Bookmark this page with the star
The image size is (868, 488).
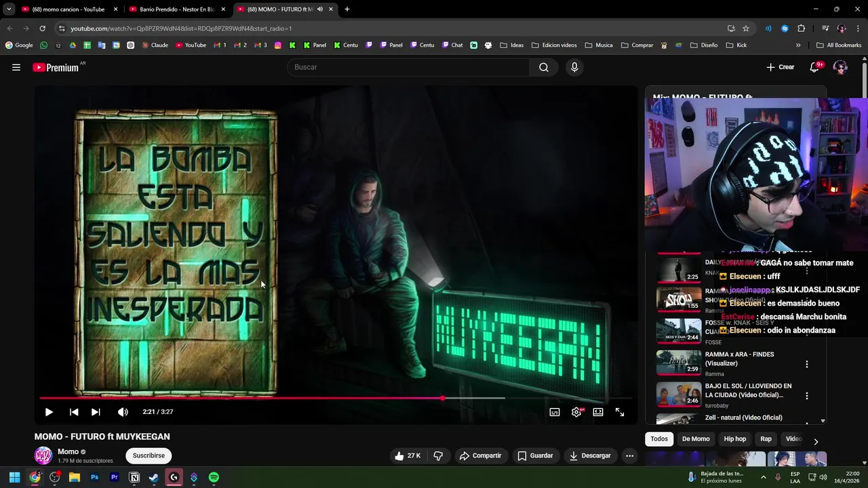click(x=746, y=28)
